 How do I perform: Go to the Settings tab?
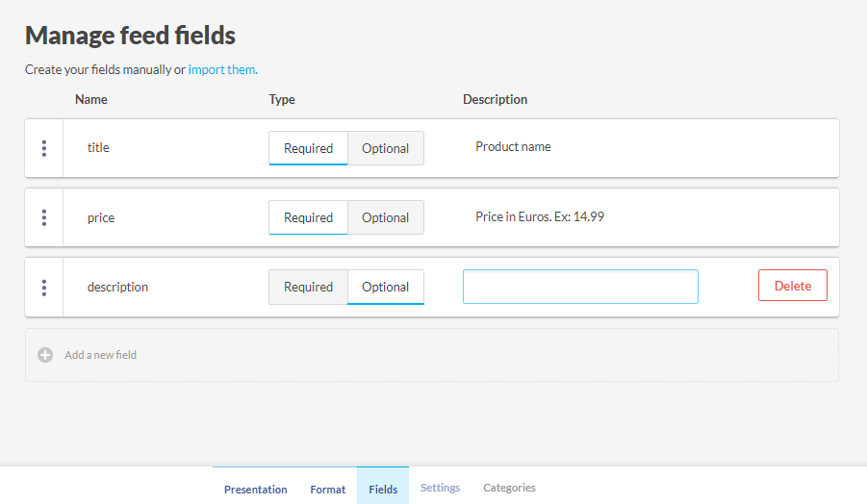(x=440, y=488)
